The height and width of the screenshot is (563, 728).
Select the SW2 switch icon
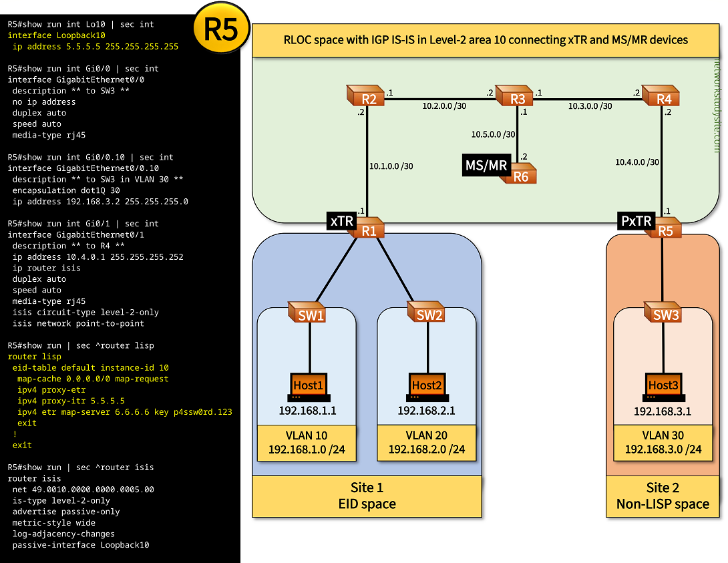click(427, 314)
